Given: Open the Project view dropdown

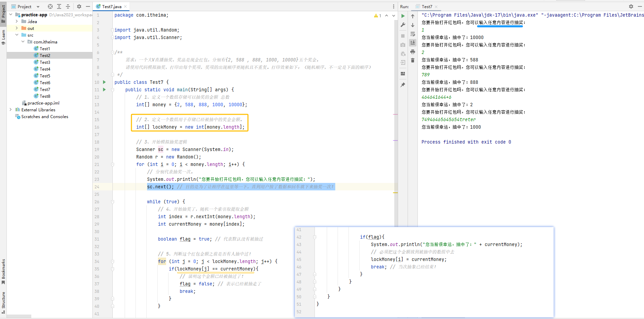Looking at the screenshot, I should (38, 7).
